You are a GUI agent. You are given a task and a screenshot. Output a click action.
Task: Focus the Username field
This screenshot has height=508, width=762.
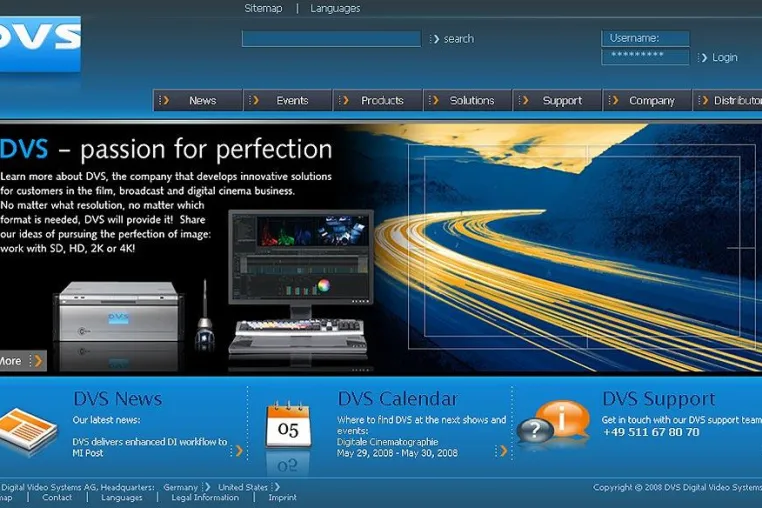(645, 38)
